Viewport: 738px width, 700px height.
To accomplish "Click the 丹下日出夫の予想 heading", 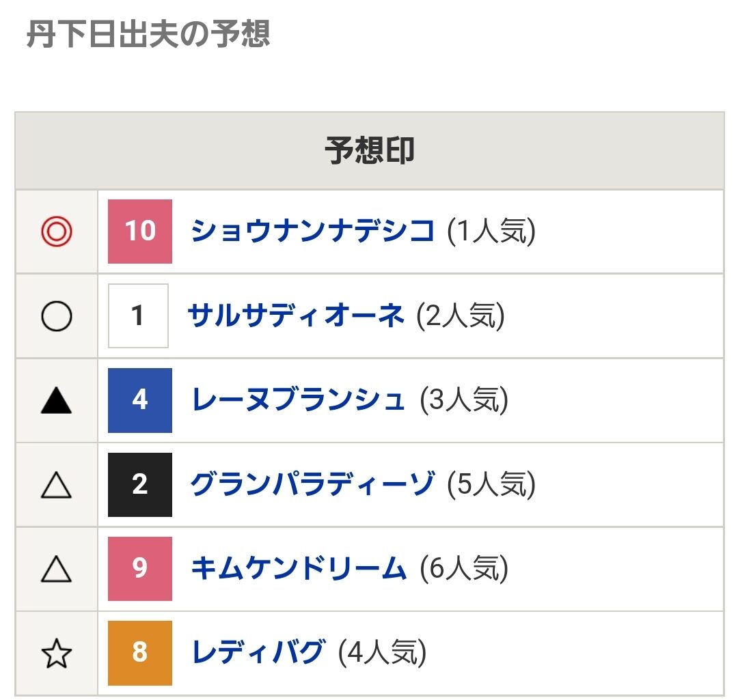I will [x=148, y=33].
